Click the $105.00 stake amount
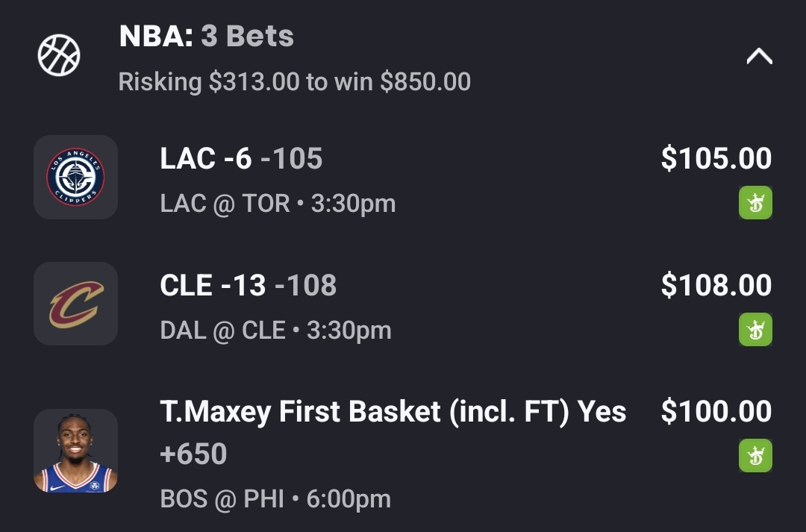The image size is (806, 532). 716,159
